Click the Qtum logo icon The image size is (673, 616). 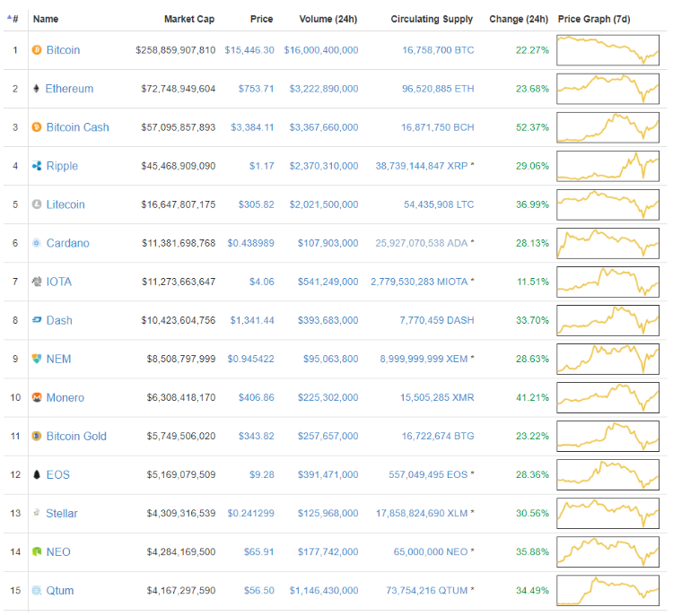37,590
